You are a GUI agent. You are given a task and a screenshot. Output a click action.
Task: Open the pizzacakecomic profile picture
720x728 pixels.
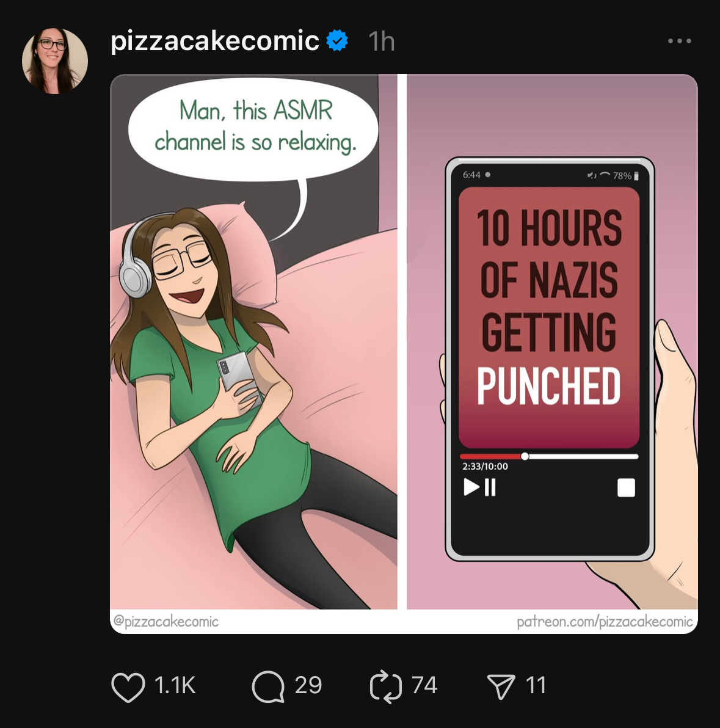[55, 61]
